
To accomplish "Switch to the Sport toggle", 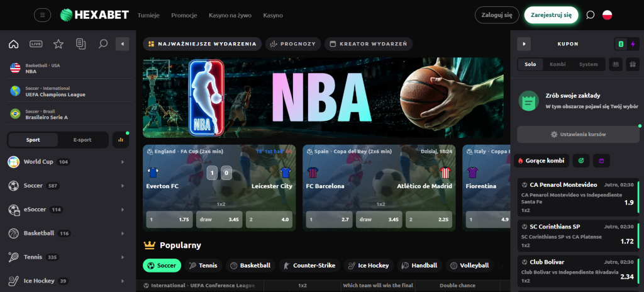I will [x=33, y=140].
